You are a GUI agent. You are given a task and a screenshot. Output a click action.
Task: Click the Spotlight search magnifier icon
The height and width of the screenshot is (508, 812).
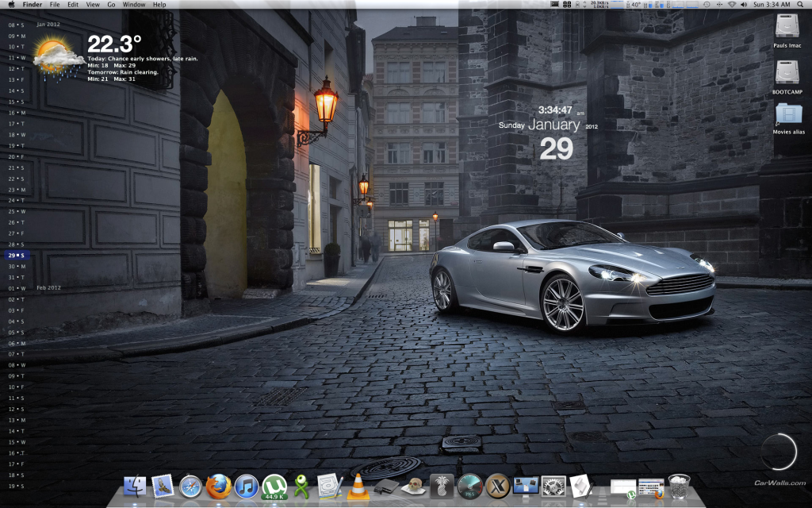pos(802,5)
